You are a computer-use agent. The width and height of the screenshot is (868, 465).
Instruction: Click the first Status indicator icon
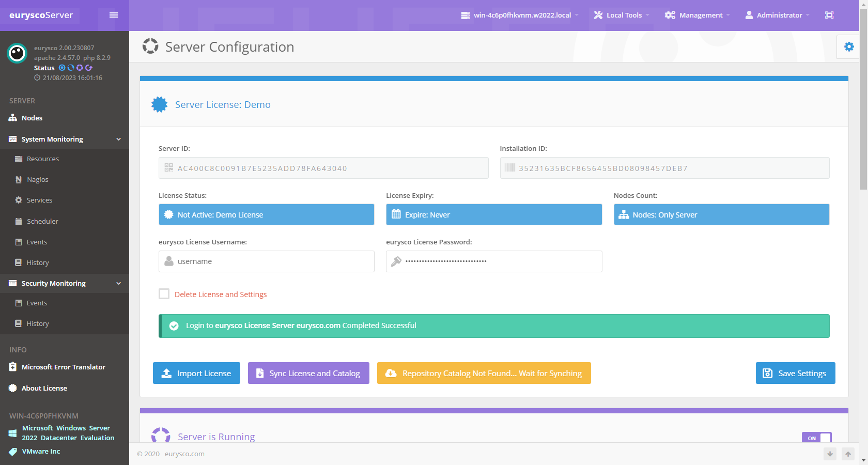pyautogui.click(x=62, y=68)
